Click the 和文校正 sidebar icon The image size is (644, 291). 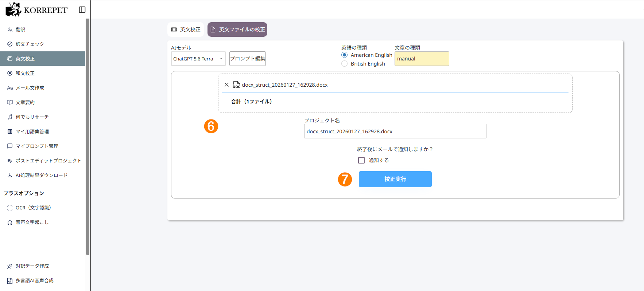coord(10,73)
